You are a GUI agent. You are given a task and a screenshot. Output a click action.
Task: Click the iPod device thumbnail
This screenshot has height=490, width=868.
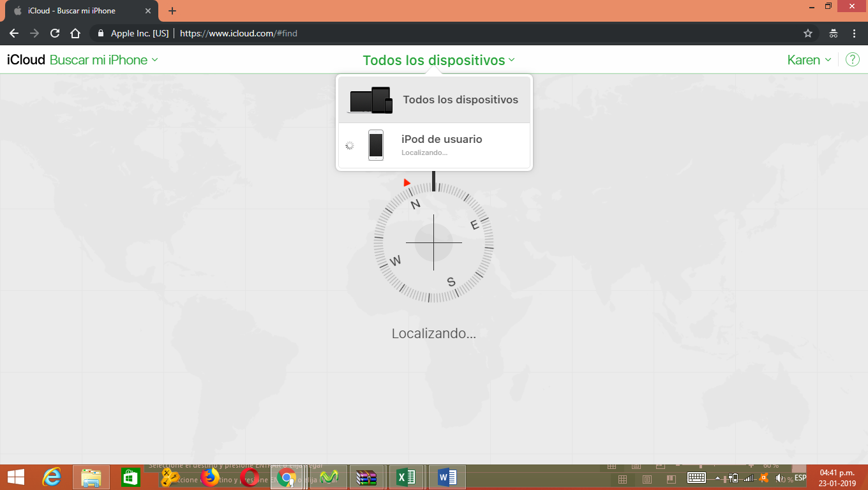pyautogui.click(x=376, y=145)
